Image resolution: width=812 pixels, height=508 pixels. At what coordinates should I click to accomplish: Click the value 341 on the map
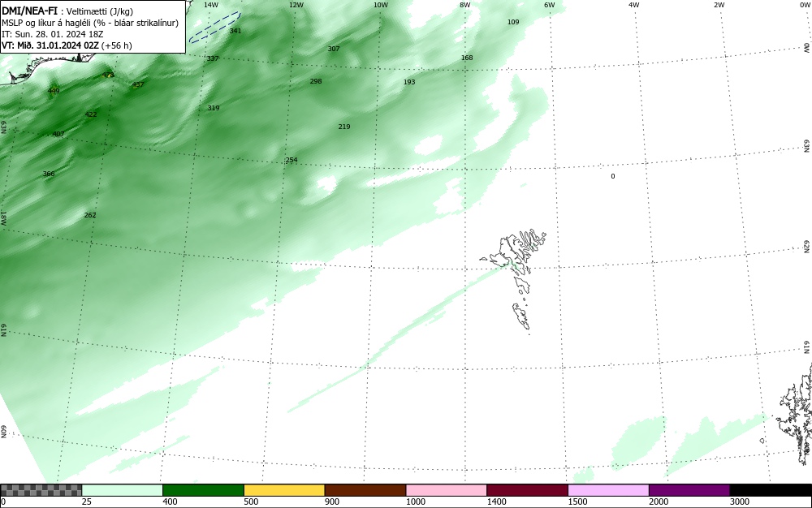pos(235,31)
